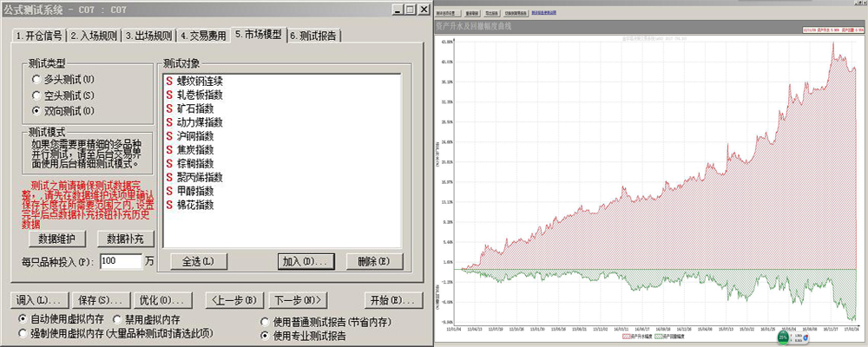Click the 每只品种投入 amount field
The width and height of the screenshot is (868, 347).
120,260
